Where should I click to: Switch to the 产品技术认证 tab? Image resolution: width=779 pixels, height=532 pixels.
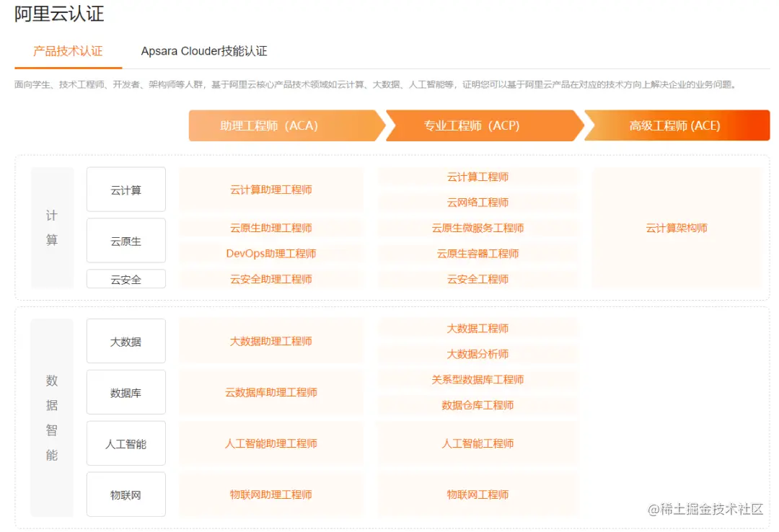click(x=68, y=51)
